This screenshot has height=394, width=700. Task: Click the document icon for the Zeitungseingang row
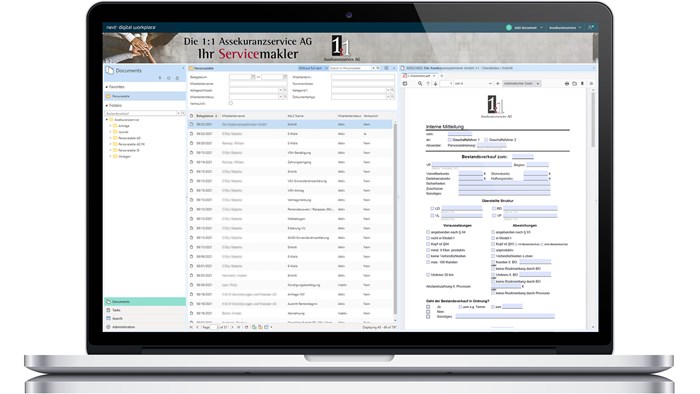[192, 162]
